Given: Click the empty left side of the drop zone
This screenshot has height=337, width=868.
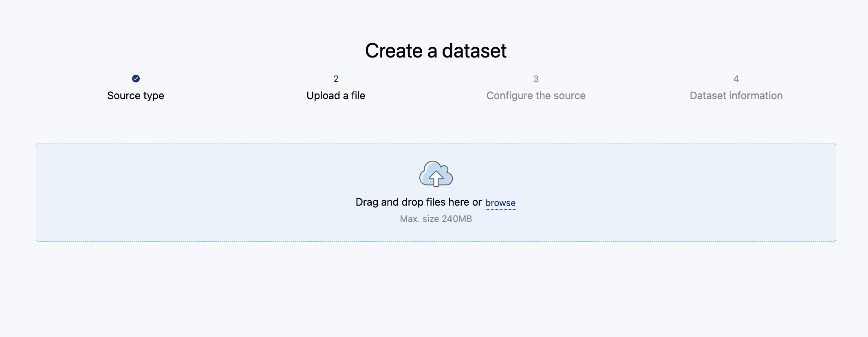Looking at the screenshot, I should click(163, 193).
